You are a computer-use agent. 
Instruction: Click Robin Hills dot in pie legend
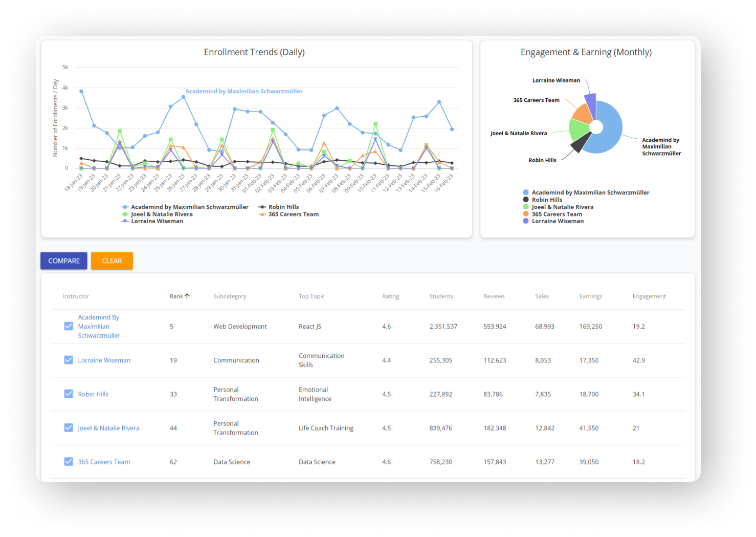pyautogui.click(x=526, y=200)
